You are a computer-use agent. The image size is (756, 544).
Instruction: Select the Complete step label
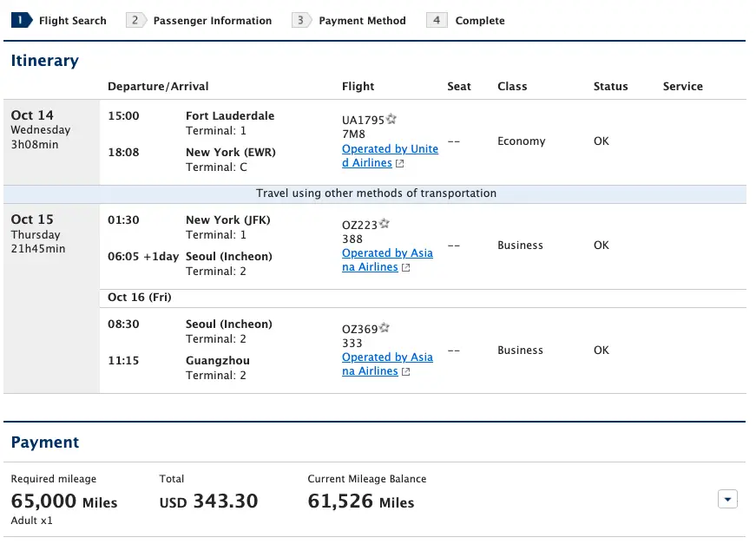[x=479, y=20]
